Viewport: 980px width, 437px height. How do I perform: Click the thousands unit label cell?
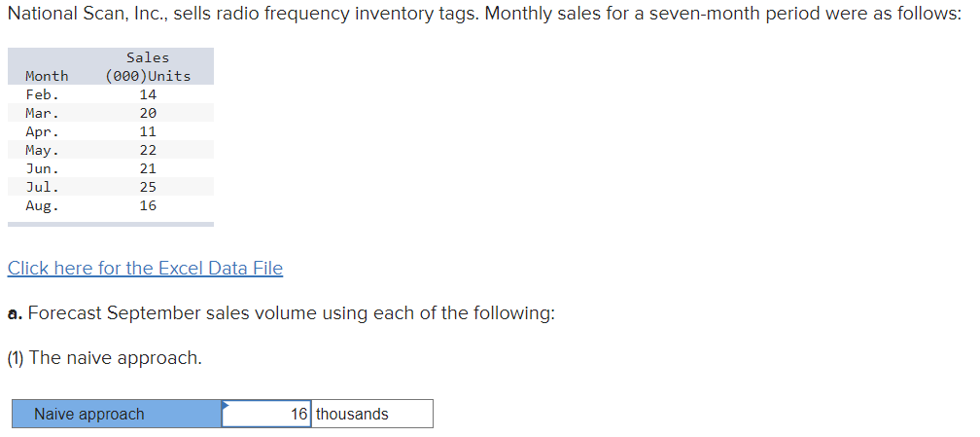[371, 414]
